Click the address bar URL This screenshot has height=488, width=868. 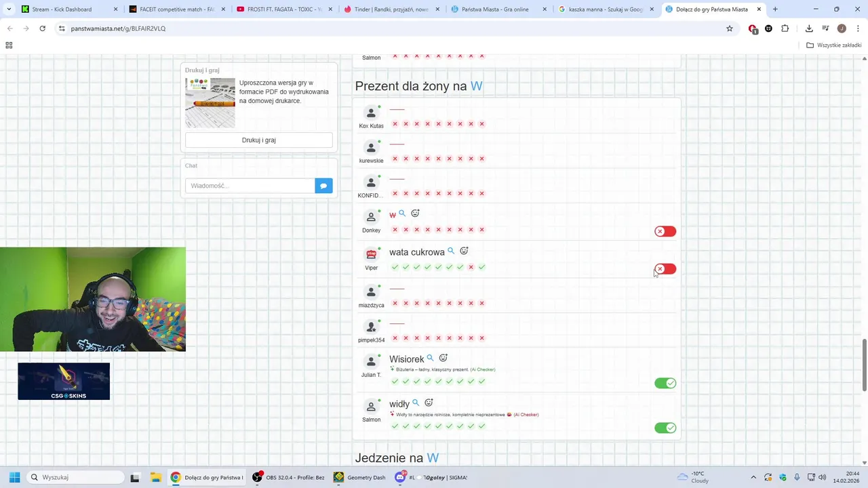pos(118,28)
